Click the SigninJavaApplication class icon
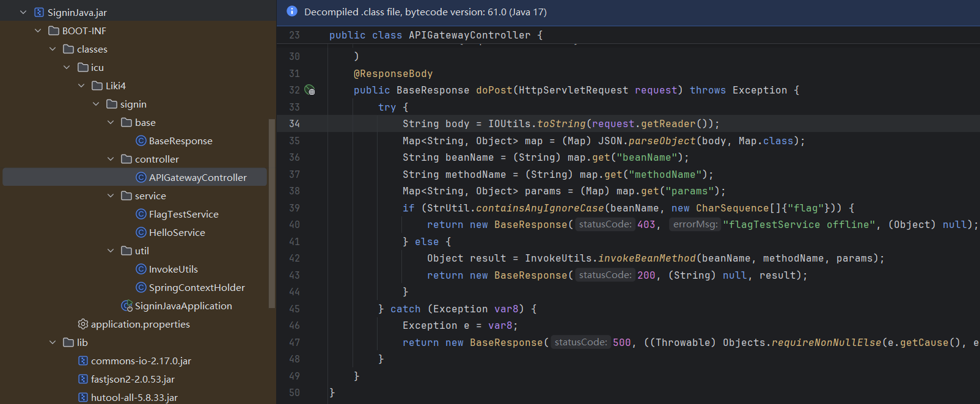This screenshot has height=404, width=980. [x=126, y=306]
